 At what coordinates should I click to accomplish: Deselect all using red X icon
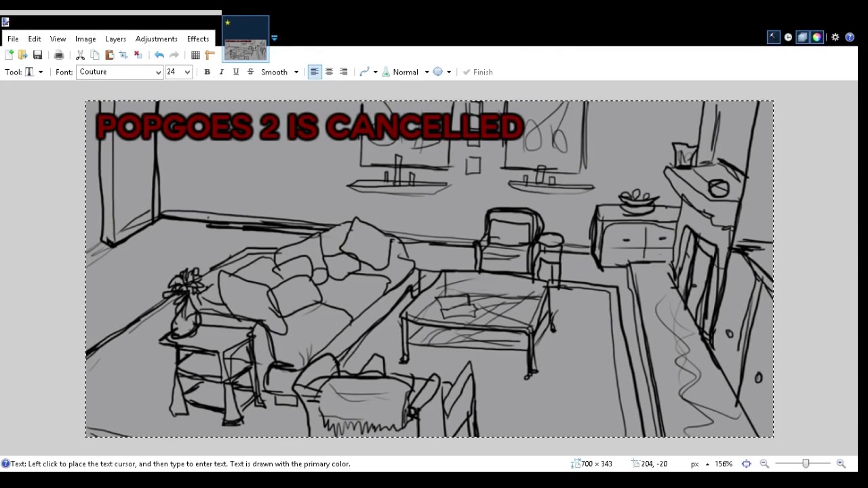pos(138,55)
